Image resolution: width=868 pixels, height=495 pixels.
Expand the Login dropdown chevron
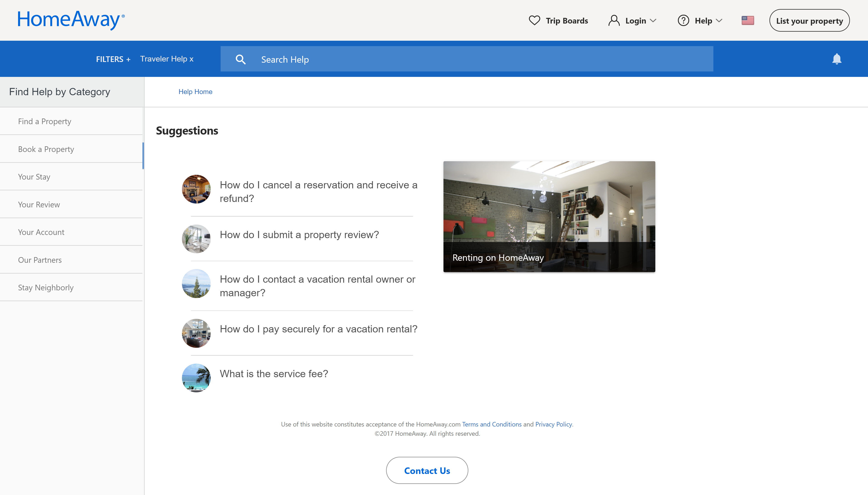tap(653, 21)
